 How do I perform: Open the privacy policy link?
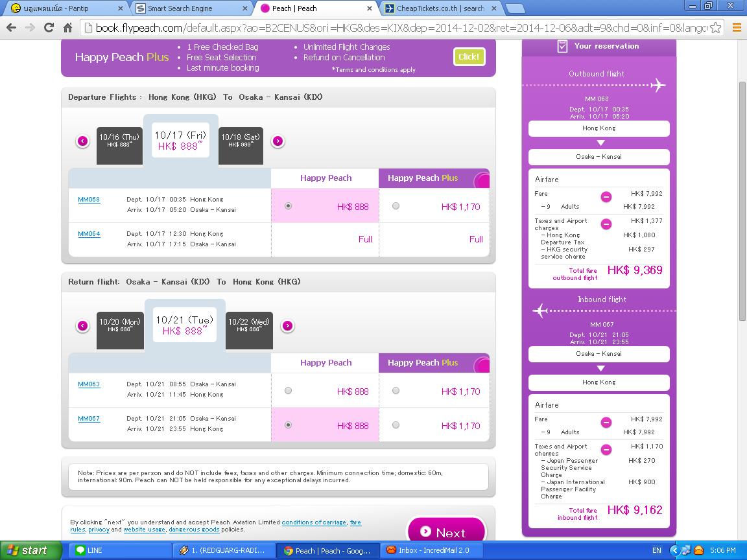pos(99,529)
